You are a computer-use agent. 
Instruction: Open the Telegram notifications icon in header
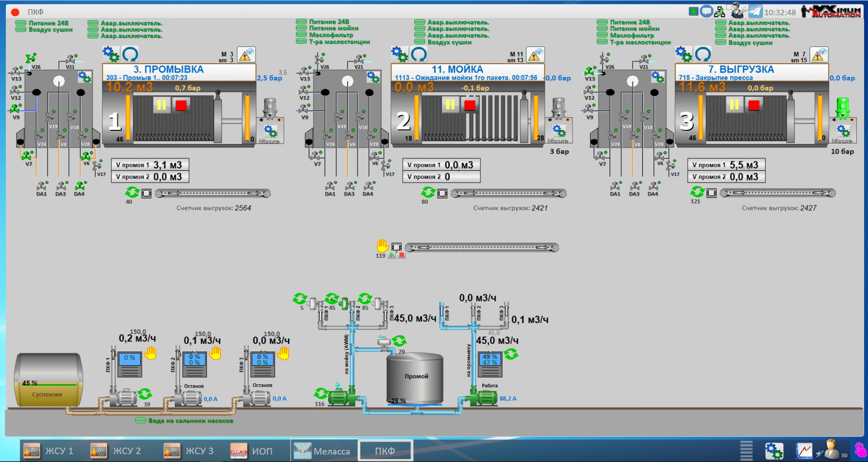[x=755, y=11]
